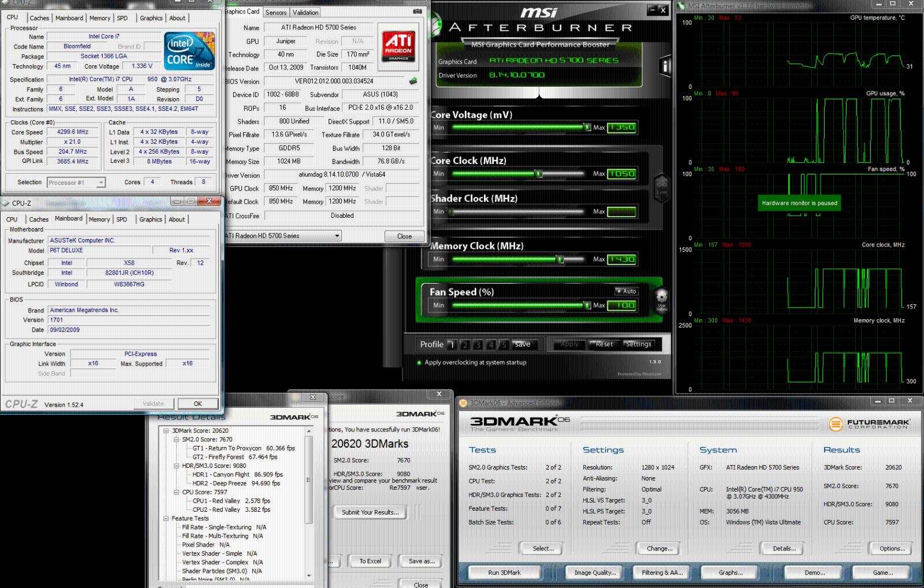The image size is (924, 588).
Task: Collapse the 3DMark Score tree node
Action: coord(166,431)
